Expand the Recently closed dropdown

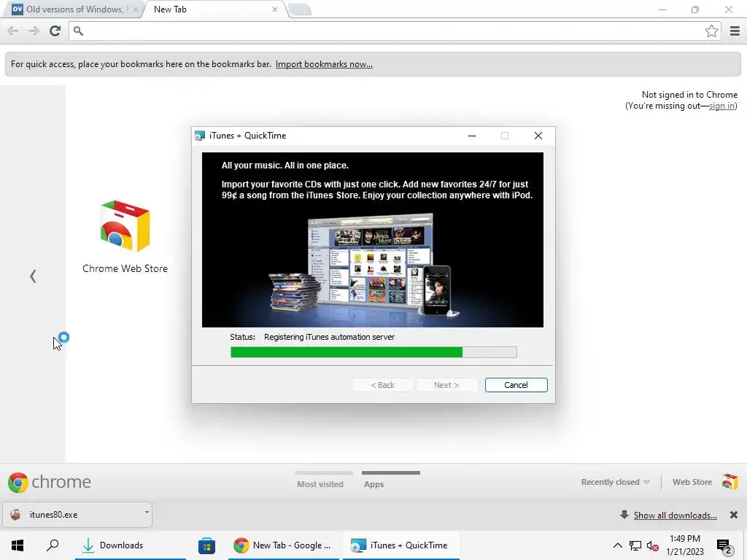coord(615,482)
